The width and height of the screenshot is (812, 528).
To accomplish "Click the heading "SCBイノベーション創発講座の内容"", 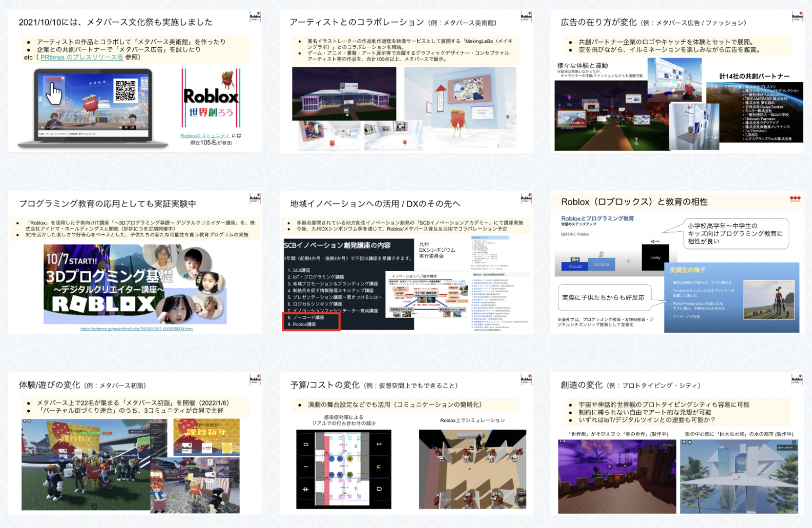I will pos(337,245).
